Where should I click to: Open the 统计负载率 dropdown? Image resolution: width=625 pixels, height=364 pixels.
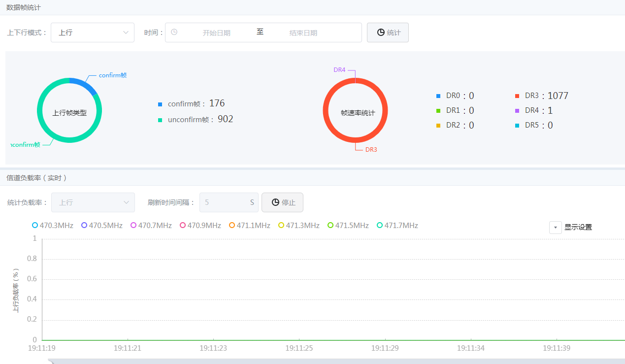(x=93, y=202)
